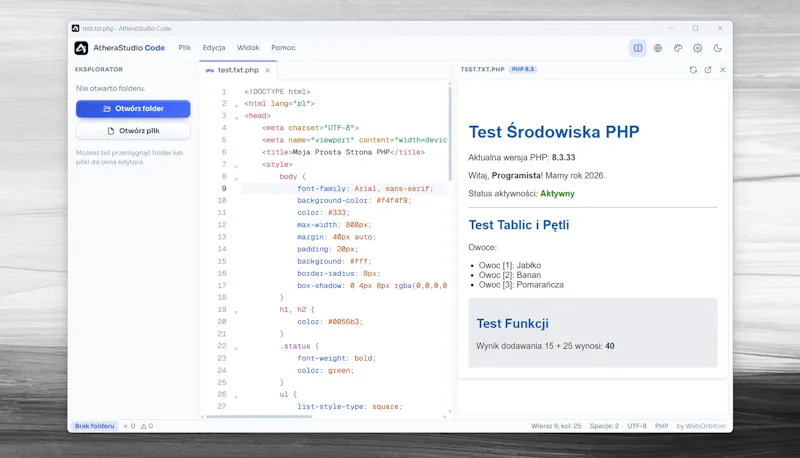Toggle the split preview panel icon
Image resolution: width=800 pixels, height=458 pixels.
coord(638,48)
